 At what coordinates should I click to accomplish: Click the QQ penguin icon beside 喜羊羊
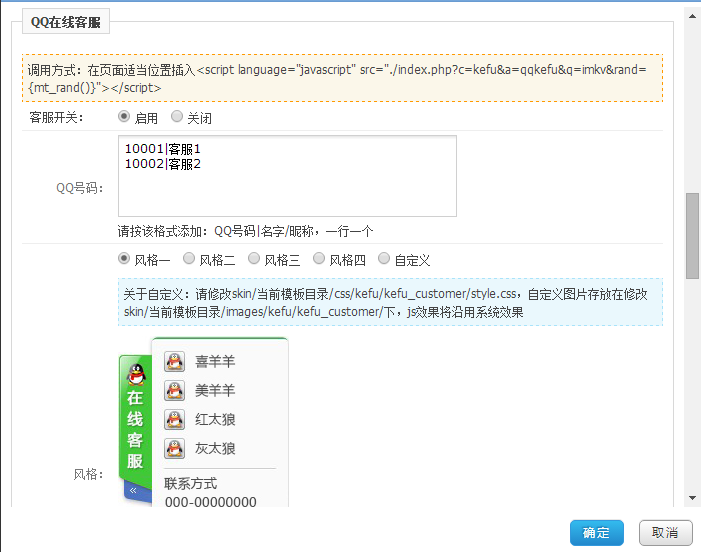[174, 362]
